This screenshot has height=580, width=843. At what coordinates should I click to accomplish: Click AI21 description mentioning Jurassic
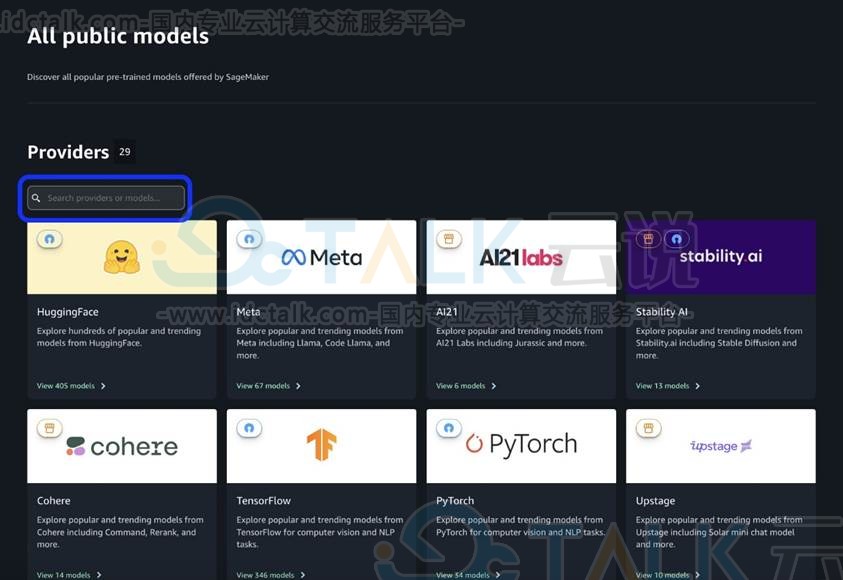519,337
